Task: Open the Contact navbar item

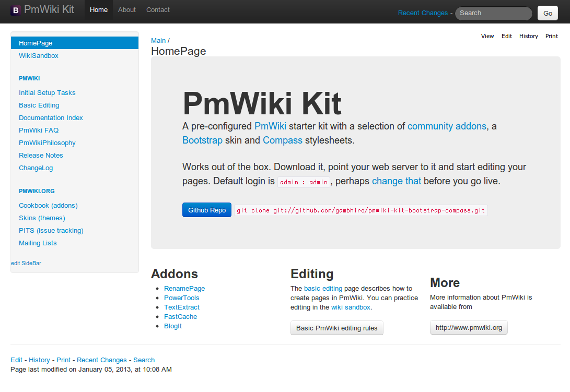Action: [x=158, y=10]
